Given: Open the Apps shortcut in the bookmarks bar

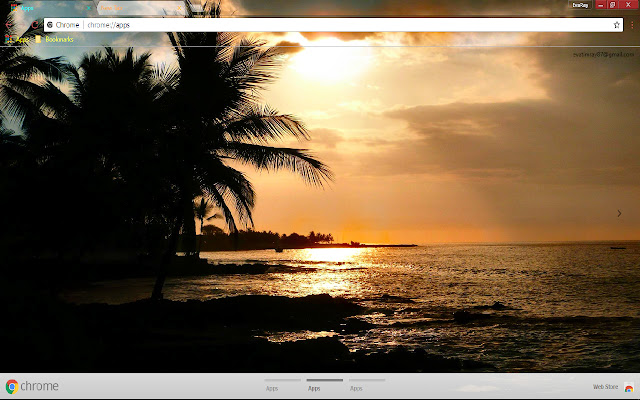Looking at the screenshot, I should (x=17, y=39).
